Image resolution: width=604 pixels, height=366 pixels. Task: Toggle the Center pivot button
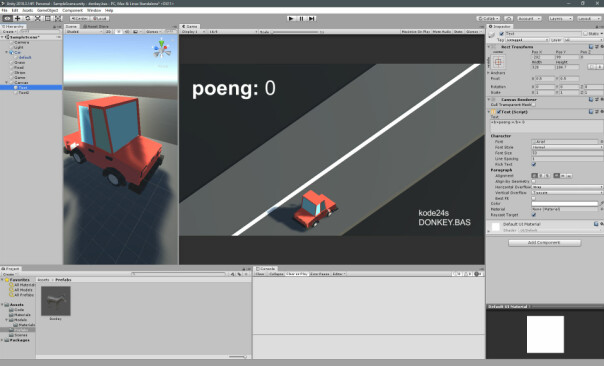(x=79, y=18)
